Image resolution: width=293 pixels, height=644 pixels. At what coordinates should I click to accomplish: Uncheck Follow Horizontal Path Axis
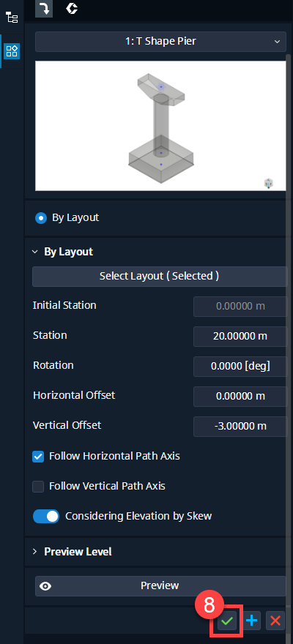coord(38,457)
